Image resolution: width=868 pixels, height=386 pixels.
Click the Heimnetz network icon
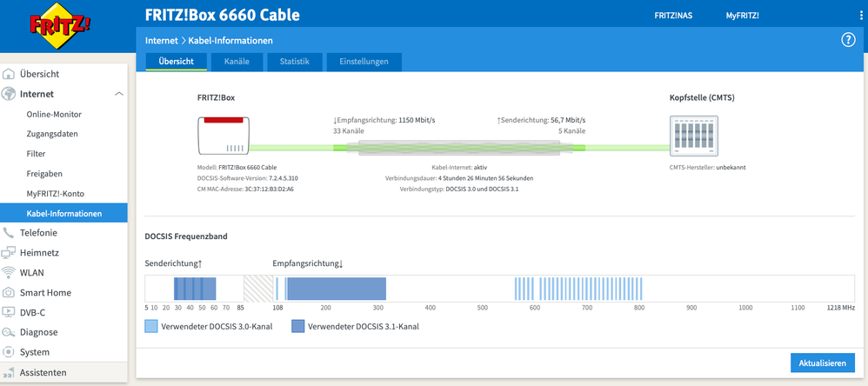9,253
